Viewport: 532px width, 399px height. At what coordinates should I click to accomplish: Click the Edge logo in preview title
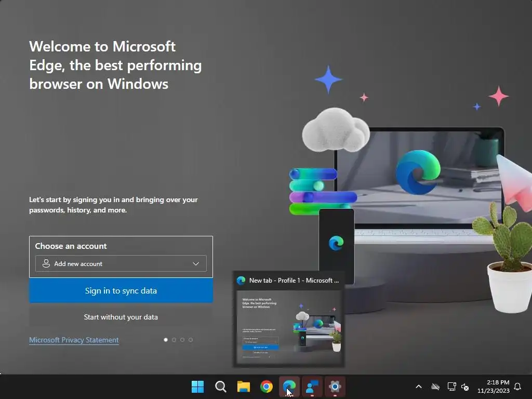241,281
